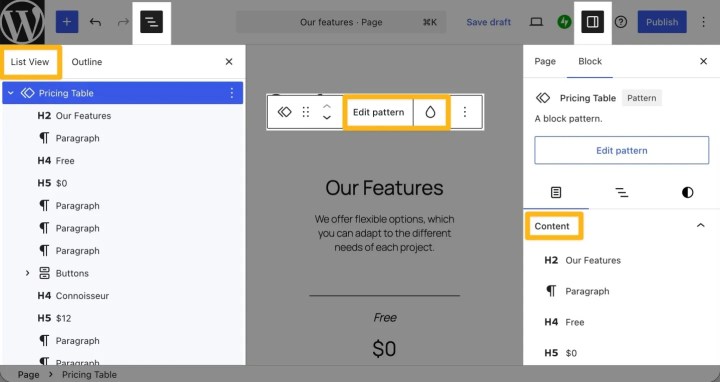Click the pattern block type icon in toolbar
Image resolution: width=720 pixels, height=382 pixels.
pyautogui.click(x=284, y=112)
